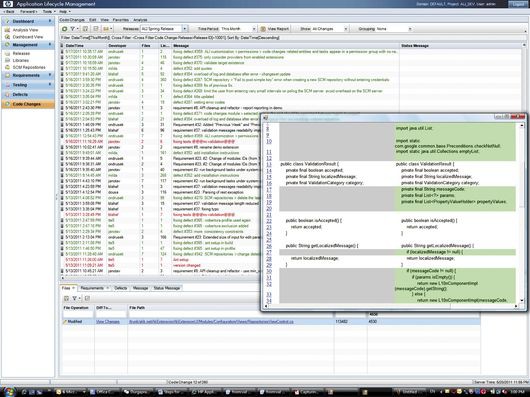
Task: Select the row 'requirement #8: rename demo extension'
Action: click(x=160, y=147)
